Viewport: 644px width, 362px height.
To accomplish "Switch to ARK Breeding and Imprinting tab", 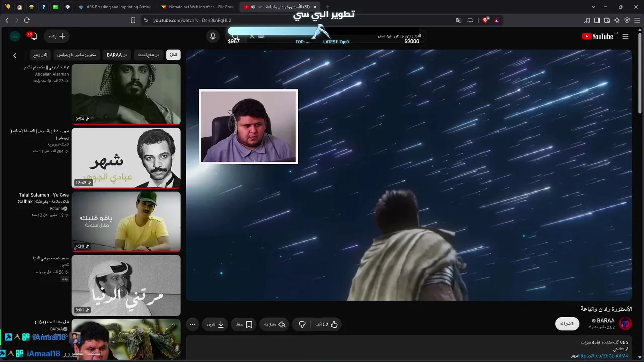I will pos(115,7).
